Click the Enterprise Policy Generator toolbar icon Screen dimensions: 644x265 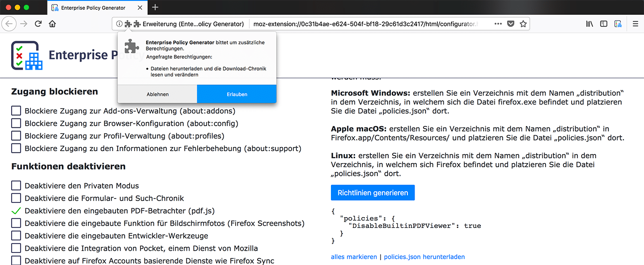(618, 24)
